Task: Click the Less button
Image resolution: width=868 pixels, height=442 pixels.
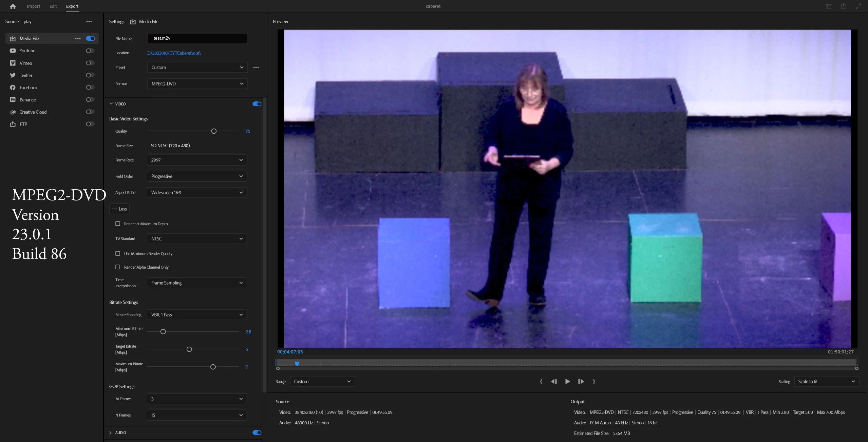Action: (119, 209)
